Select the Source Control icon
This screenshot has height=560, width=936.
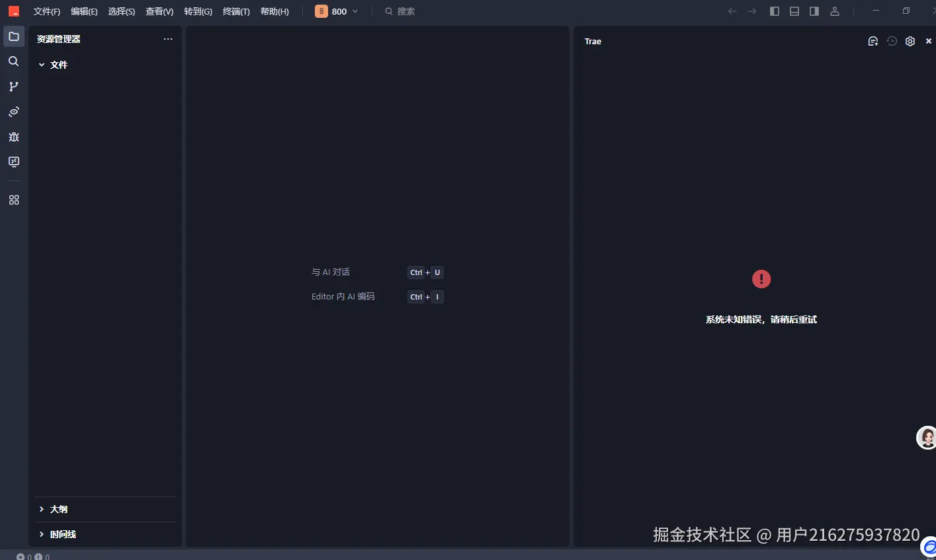point(14,86)
